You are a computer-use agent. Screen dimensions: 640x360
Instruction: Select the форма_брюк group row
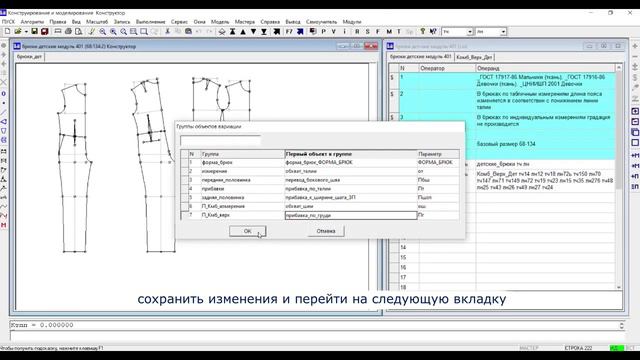(x=320, y=162)
